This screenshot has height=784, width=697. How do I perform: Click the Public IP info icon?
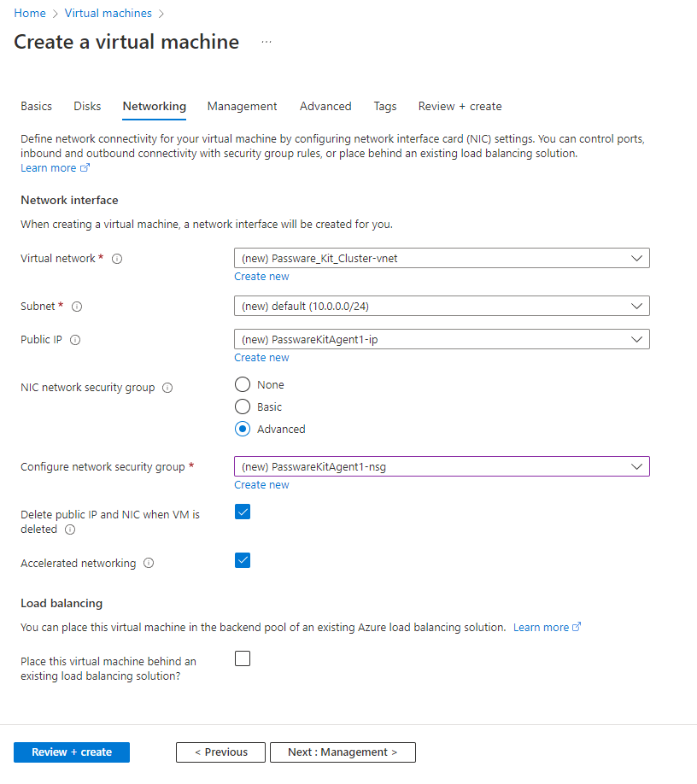coord(75,340)
